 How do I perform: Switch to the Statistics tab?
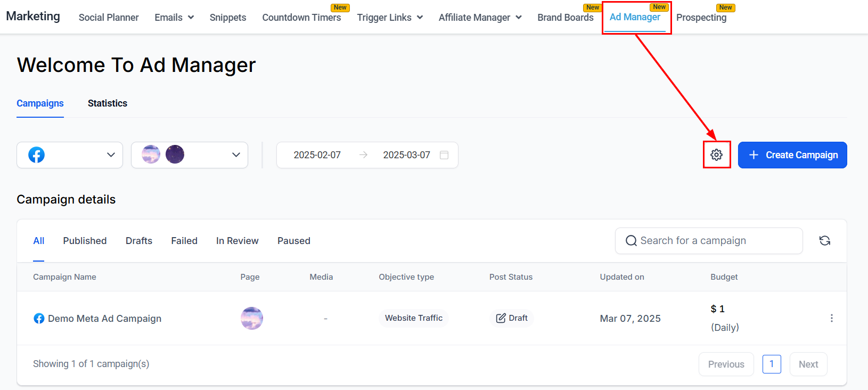[x=108, y=103]
